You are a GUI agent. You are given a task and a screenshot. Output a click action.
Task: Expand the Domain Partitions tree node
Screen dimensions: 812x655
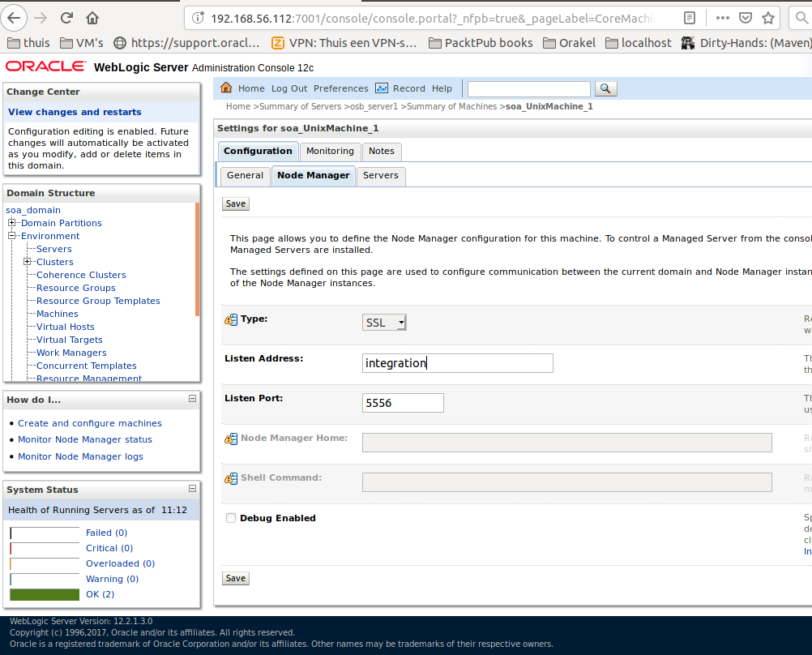[x=12, y=223]
